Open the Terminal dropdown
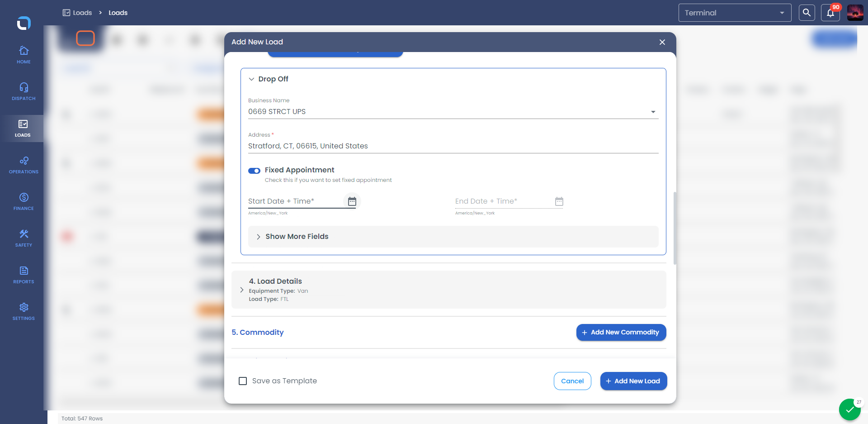The width and height of the screenshot is (868, 424). point(735,13)
